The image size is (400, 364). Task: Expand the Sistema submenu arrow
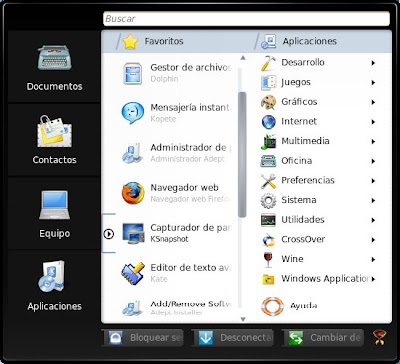(373, 200)
